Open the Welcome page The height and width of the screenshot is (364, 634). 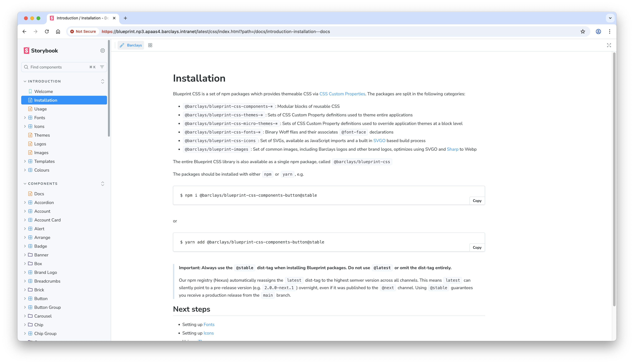(x=64, y=92)
